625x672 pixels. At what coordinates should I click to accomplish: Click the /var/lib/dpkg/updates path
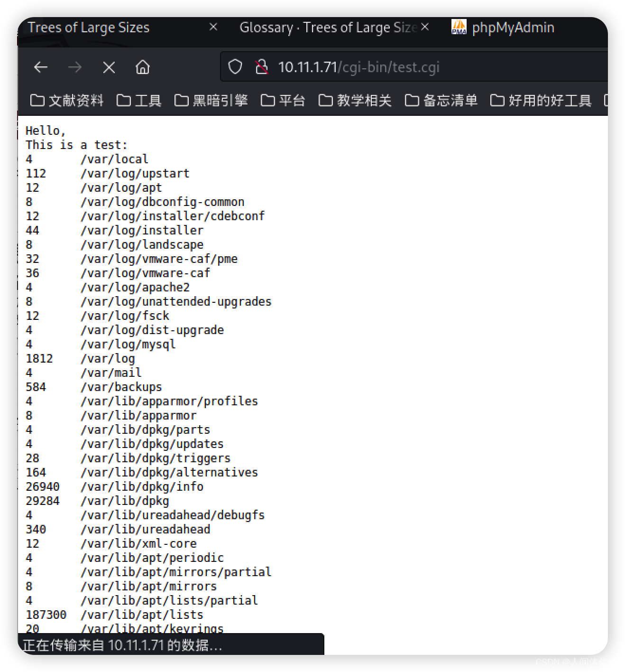point(152,444)
